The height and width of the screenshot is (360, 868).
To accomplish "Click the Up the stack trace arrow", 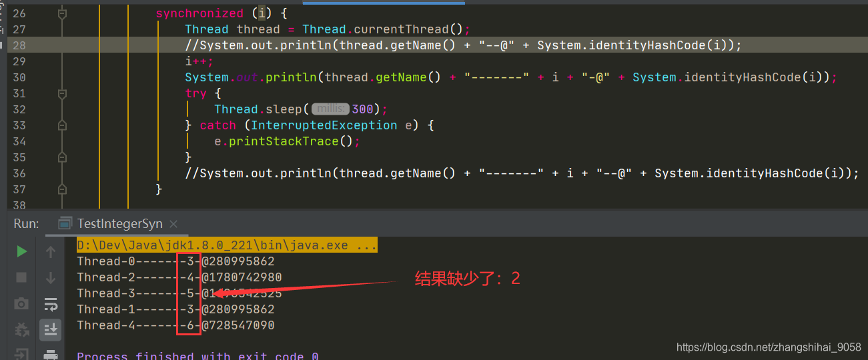I will click(51, 251).
